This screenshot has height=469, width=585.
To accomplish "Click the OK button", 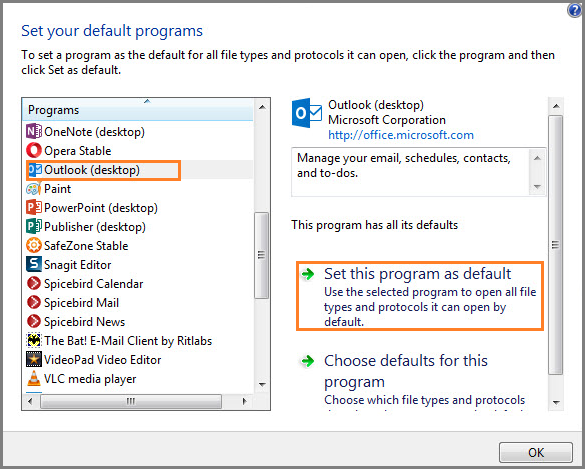I will click(536, 453).
